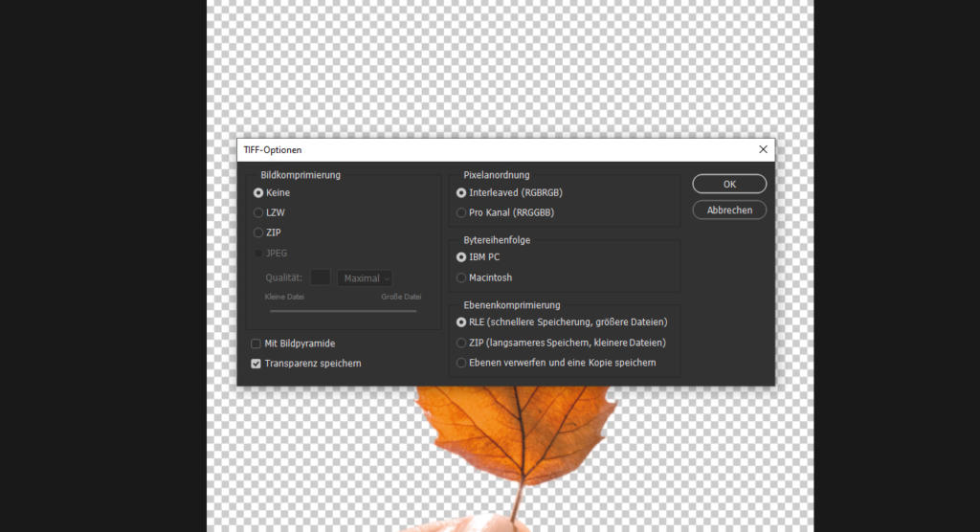Click the Abbrechen button
This screenshot has width=980, height=532.
tap(729, 210)
